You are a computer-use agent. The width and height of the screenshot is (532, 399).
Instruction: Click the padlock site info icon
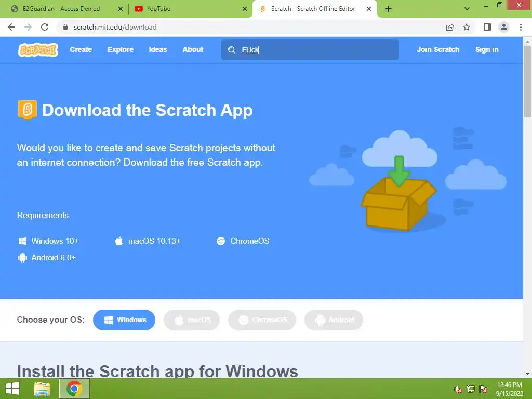65,27
